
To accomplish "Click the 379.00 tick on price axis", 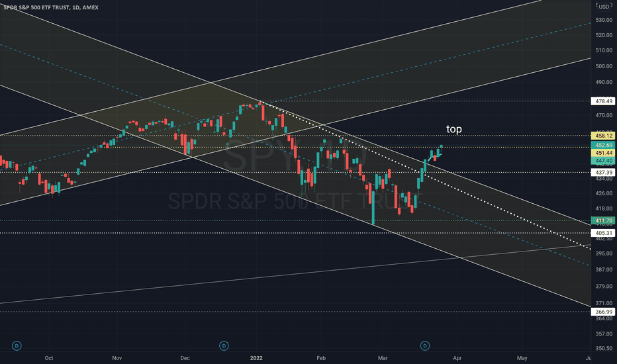I will (604, 286).
